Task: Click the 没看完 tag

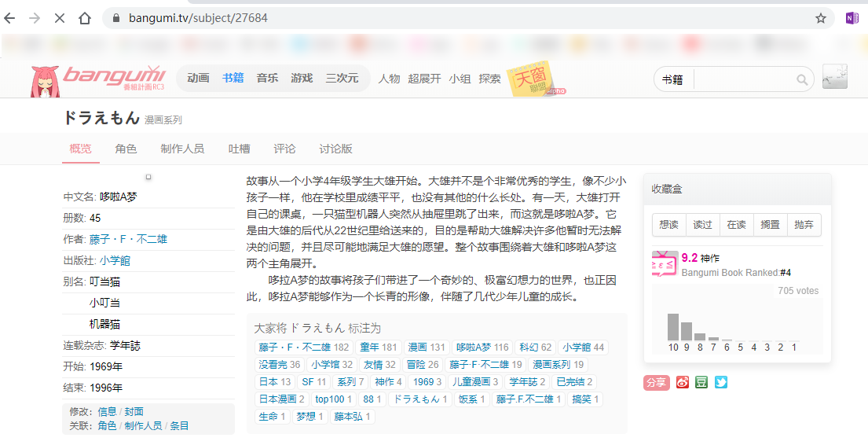Action: tap(280, 365)
